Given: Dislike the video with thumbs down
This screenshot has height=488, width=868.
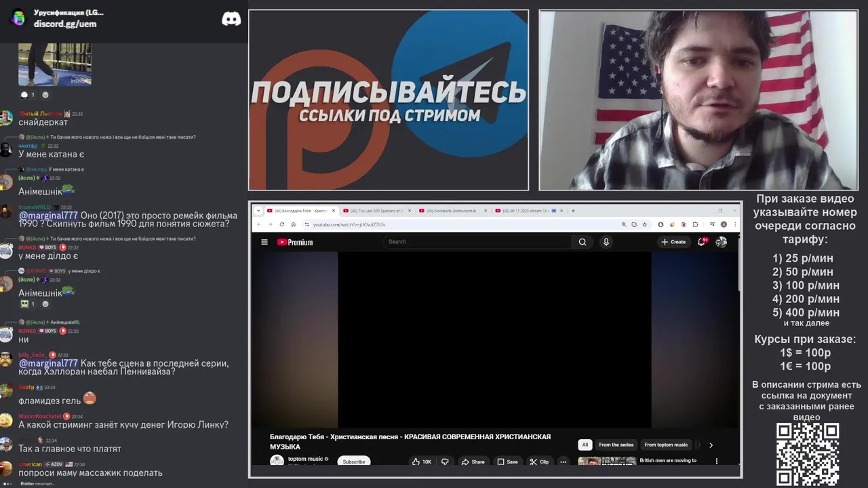Looking at the screenshot, I should click(x=445, y=462).
